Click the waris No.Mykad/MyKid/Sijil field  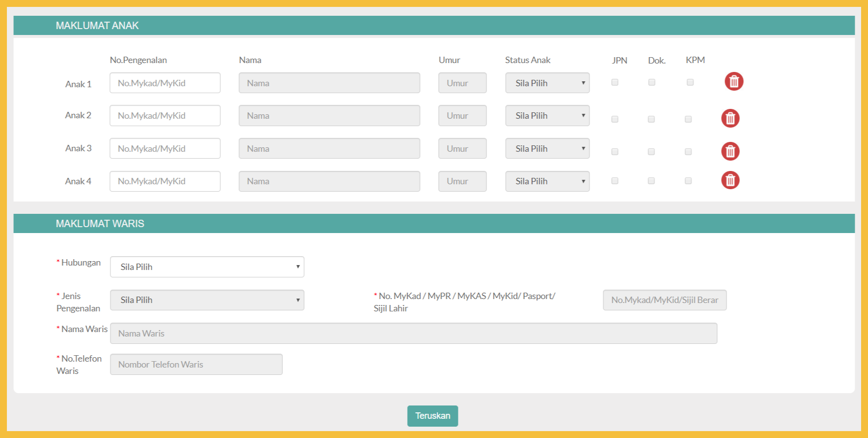pyautogui.click(x=664, y=300)
